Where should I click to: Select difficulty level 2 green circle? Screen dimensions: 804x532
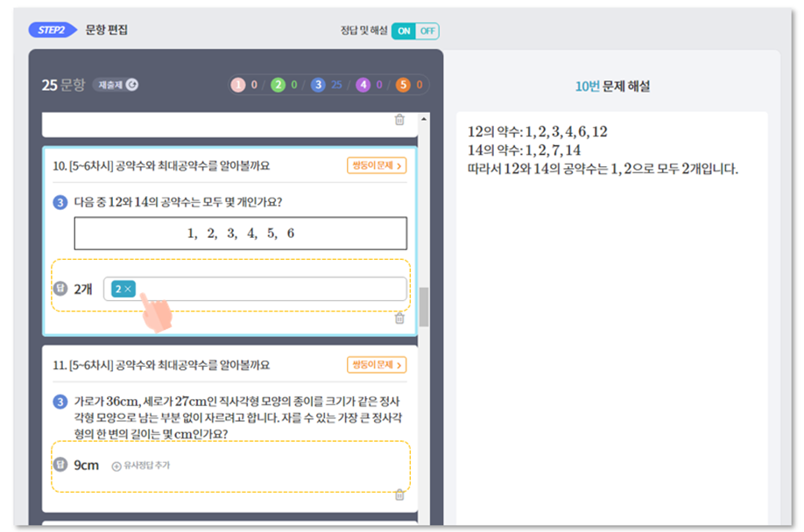point(278,85)
